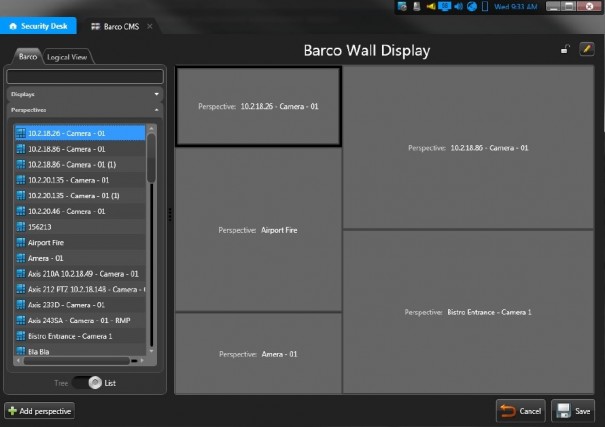605x427 pixels.
Task: Click the Save button
Action: click(x=574, y=410)
